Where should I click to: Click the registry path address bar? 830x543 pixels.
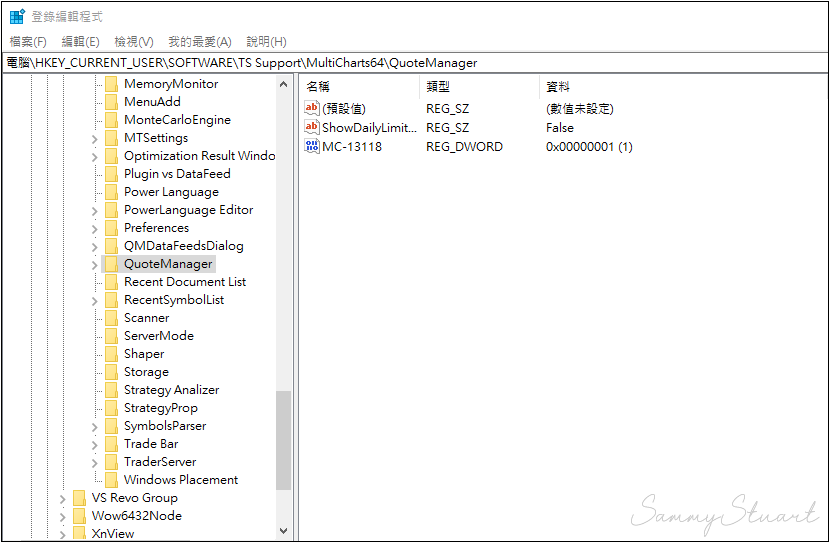click(x=415, y=63)
